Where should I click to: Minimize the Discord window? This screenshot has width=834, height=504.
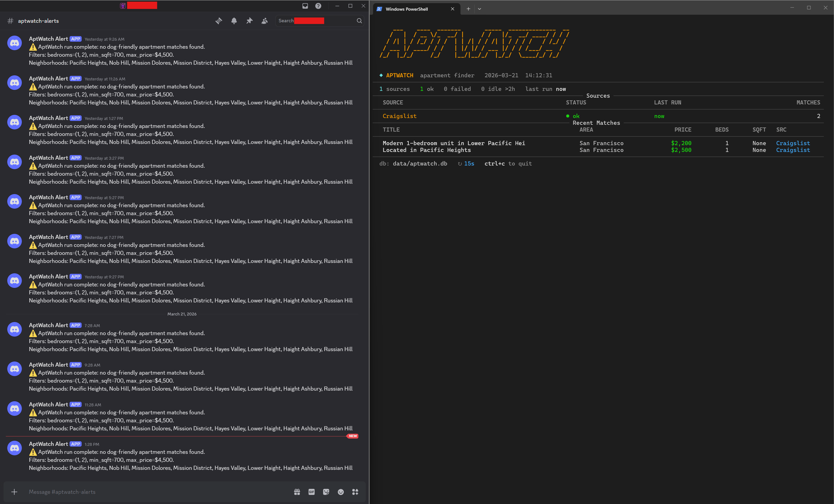(x=337, y=6)
